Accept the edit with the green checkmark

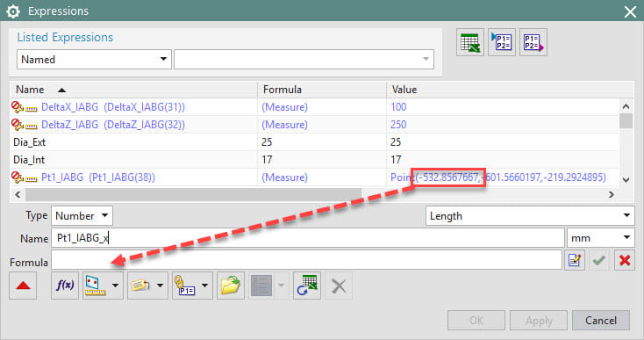pos(599,260)
